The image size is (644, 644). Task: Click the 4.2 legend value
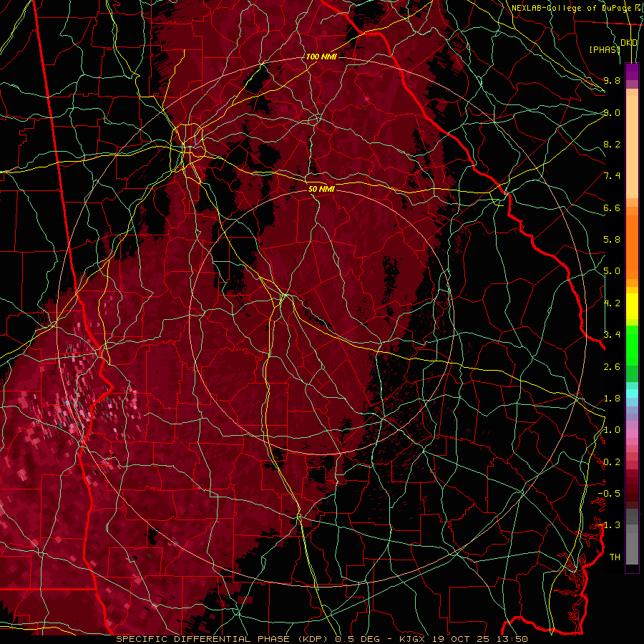point(612,303)
